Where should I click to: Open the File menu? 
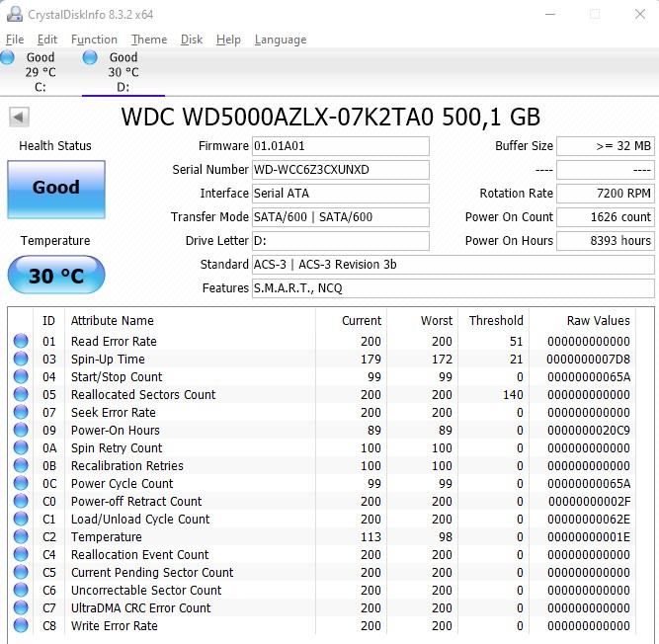click(14, 40)
